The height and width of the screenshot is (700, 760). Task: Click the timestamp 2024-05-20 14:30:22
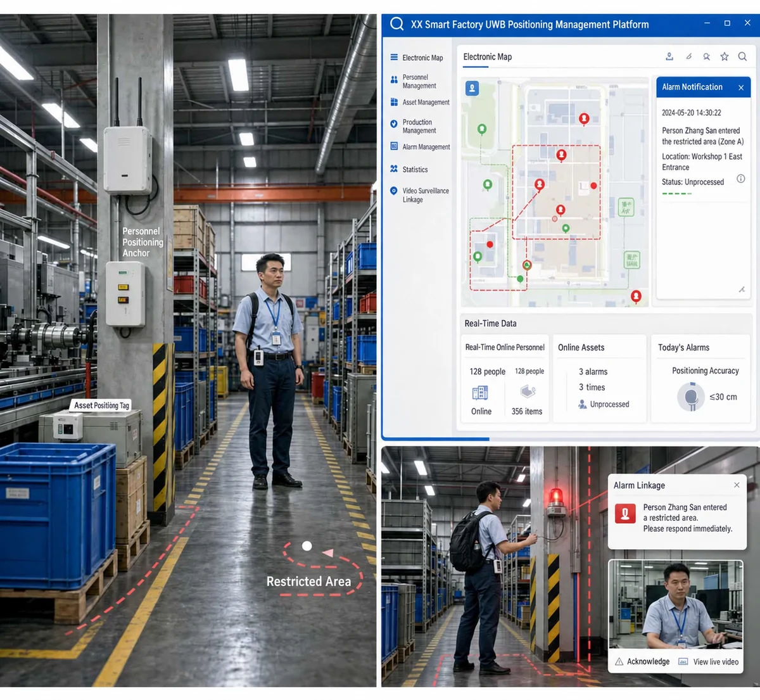point(692,113)
